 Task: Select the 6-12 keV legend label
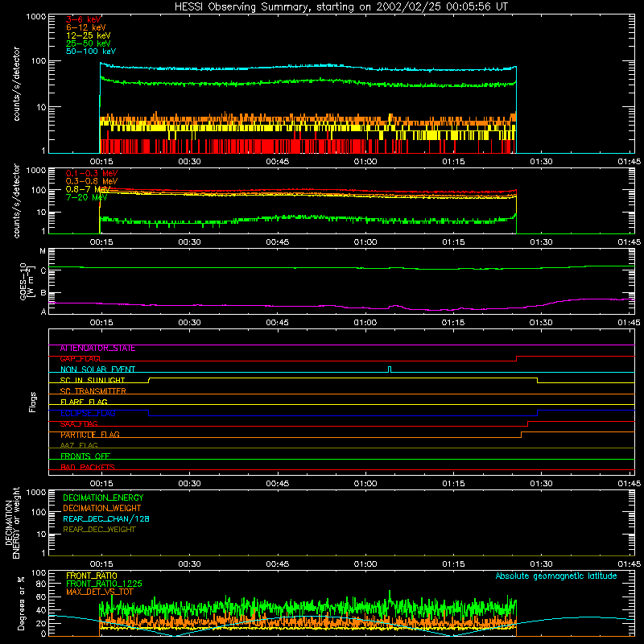86,27
